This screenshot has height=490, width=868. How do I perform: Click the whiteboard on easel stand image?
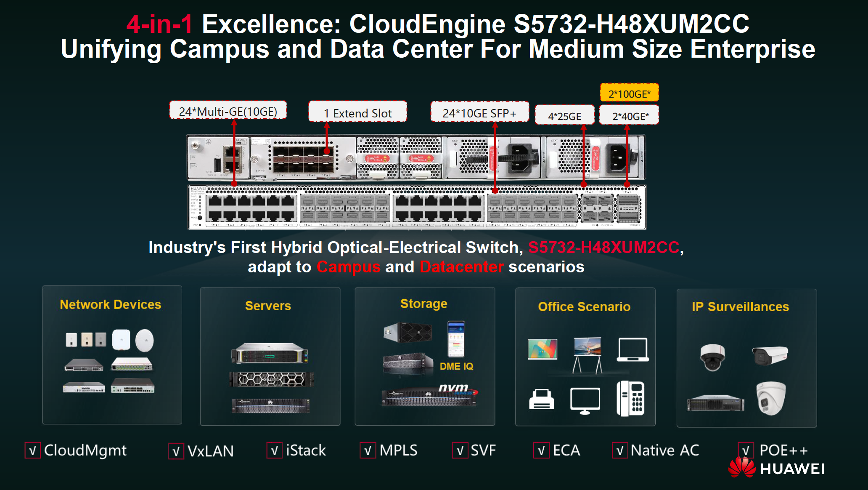pyautogui.click(x=587, y=354)
